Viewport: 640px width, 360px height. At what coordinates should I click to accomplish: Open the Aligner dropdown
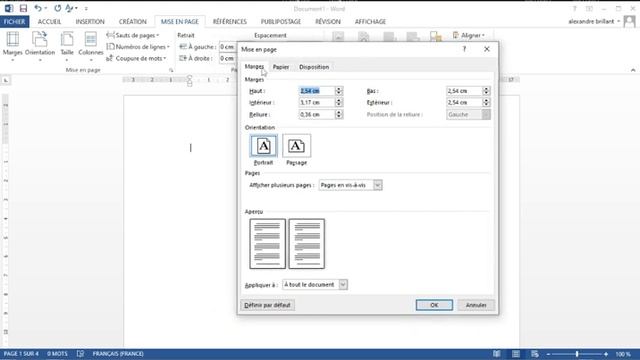pyautogui.click(x=469, y=36)
